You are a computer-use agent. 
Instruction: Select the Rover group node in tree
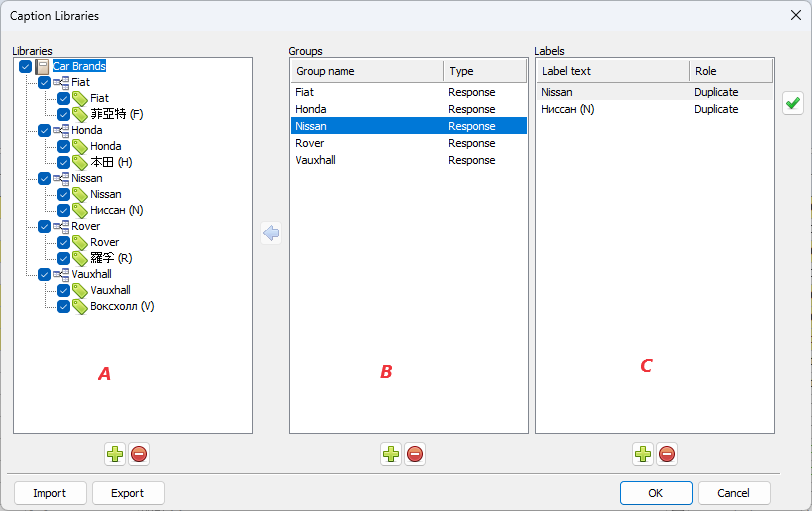(x=85, y=226)
